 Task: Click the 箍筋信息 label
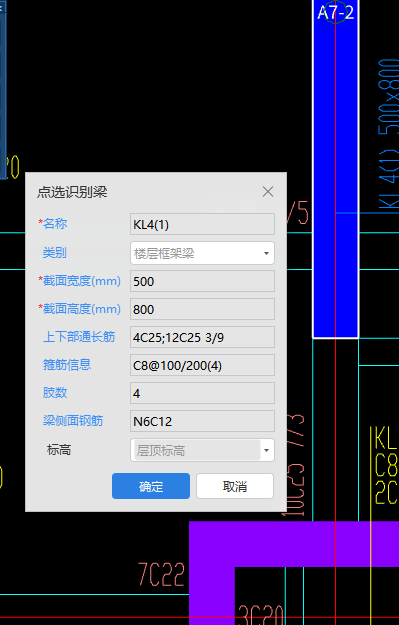pyautogui.click(x=67, y=365)
